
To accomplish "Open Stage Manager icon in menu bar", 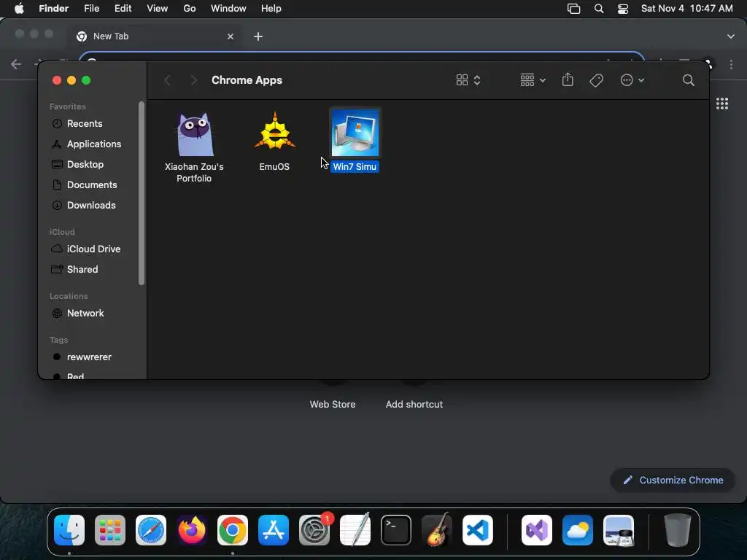I will pyautogui.click(x=573, y=9).
